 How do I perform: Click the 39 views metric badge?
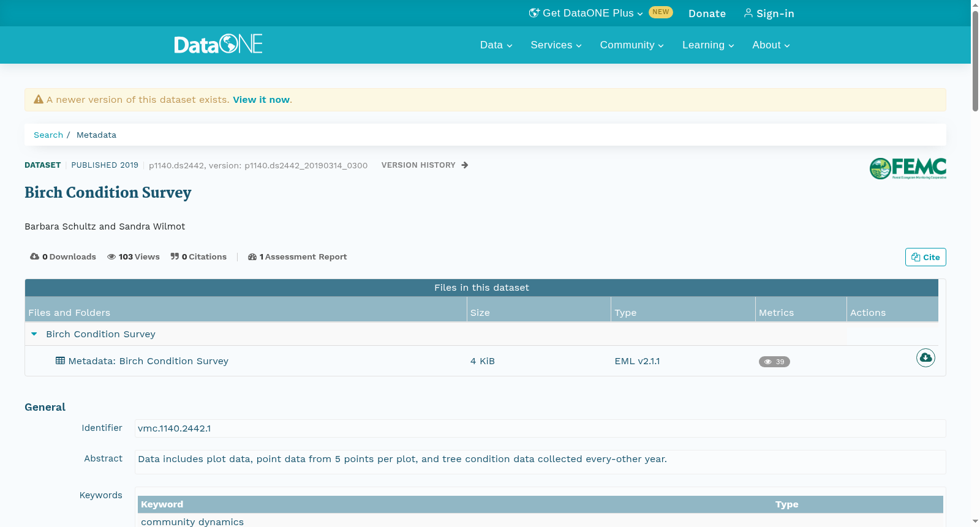coord(774,362)
